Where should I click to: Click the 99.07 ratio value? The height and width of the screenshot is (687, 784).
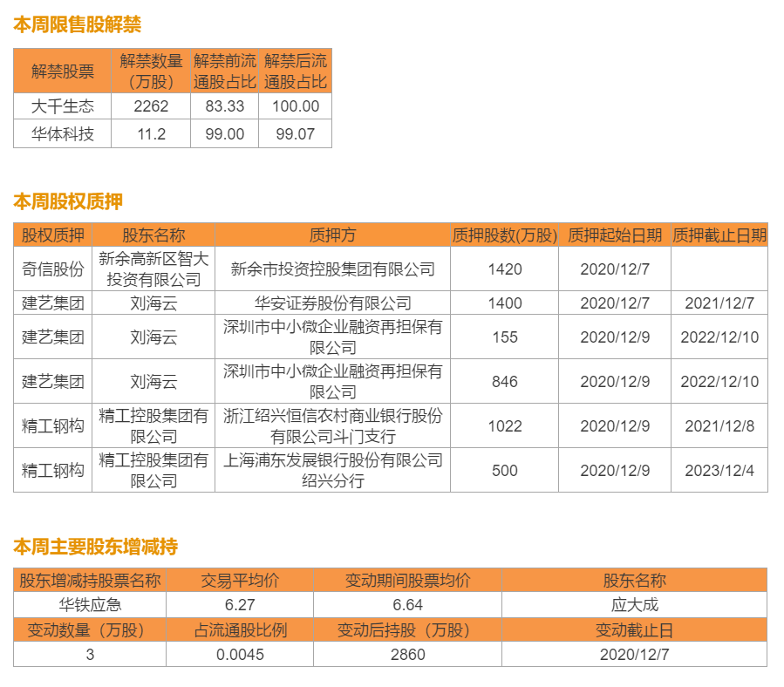tap(296, 133)
